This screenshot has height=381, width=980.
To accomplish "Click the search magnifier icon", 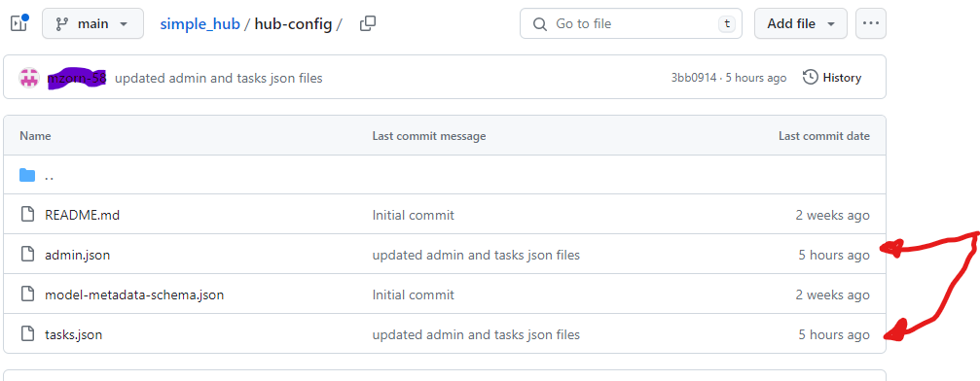I will click(539, 24).
